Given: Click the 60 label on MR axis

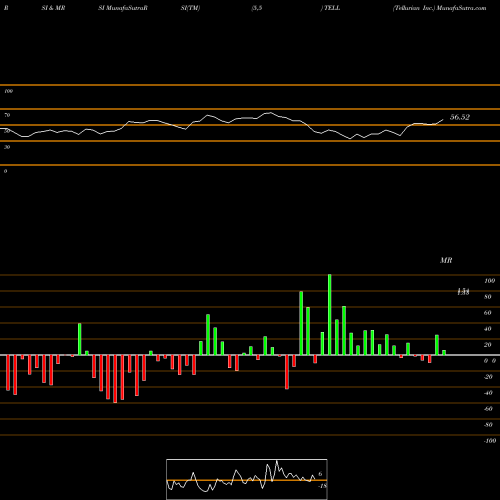Looking at the screenshot, I should (x=488, y=313).
